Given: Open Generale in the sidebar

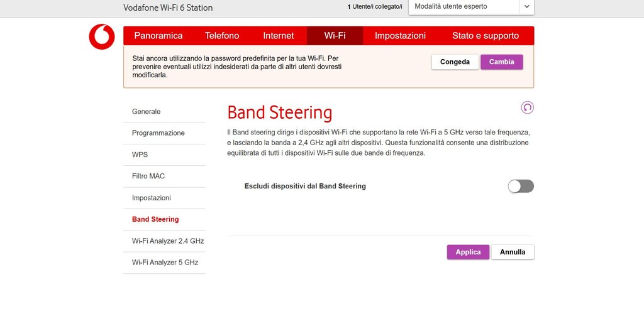Looking at the screenshot, I should tap(164, 112).
